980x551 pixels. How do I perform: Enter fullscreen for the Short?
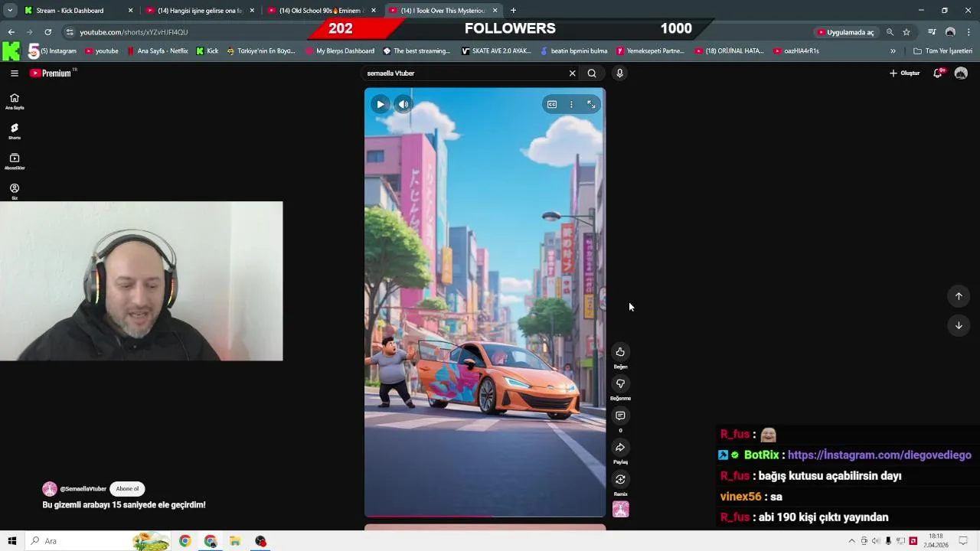pos(591,104)
